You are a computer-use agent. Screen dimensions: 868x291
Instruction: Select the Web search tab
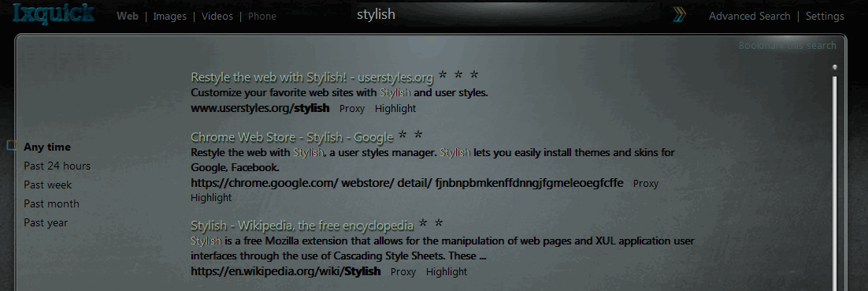coord(128,16)
